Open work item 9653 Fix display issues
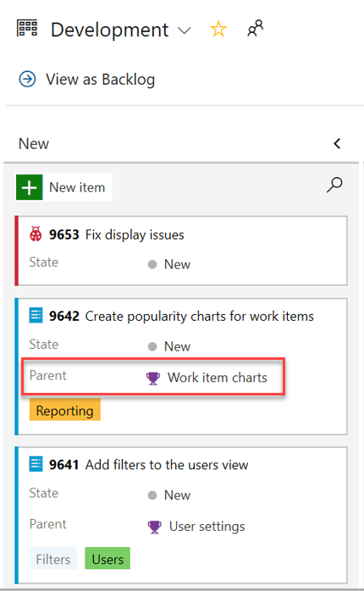The width and height of the screenshot is (364, 591). point(117,235)
